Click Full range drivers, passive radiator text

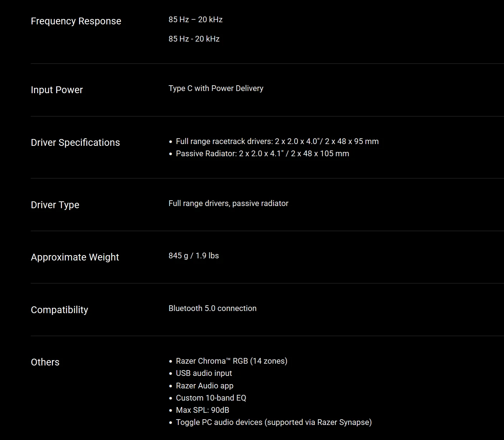(x=228, y=204)
